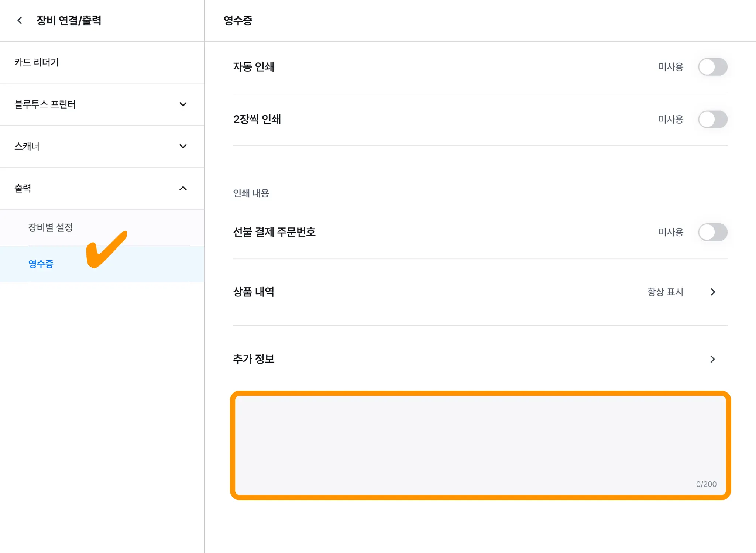Click the 추가 정보 label
Viewport: 756px width, 553px height.
(x=254, y=359)
